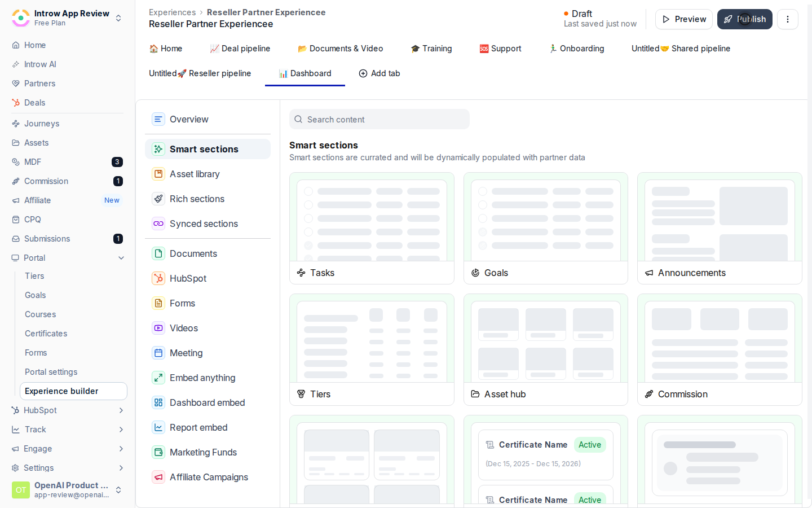This screenshot has width=812, height=508.
Task: Click the Search content field
Action: tap(379, 119)
